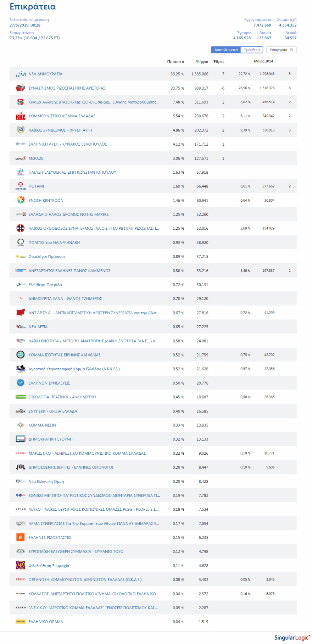Screen dimensions: 312x644
Task: Click the ΝΕΑ ΔΗΜΟΚΡΑΤΙΑ party logo
Action: 21,74
